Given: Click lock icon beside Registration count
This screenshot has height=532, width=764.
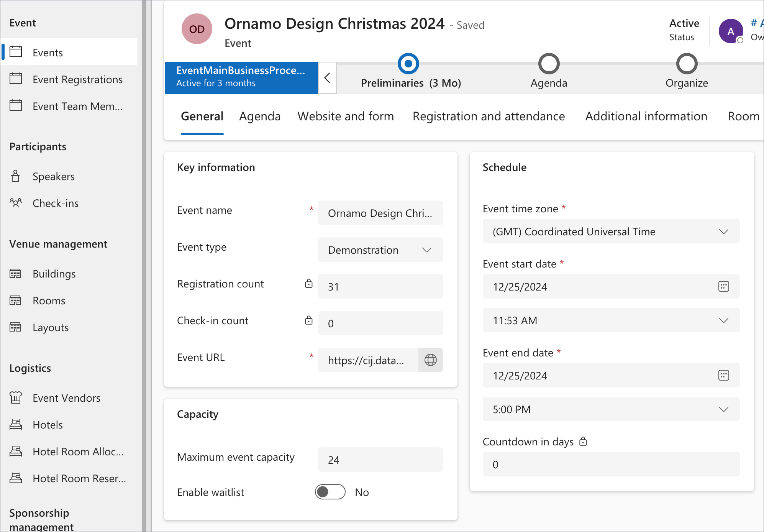Looking at the screenshot, I should pos(309,284).
